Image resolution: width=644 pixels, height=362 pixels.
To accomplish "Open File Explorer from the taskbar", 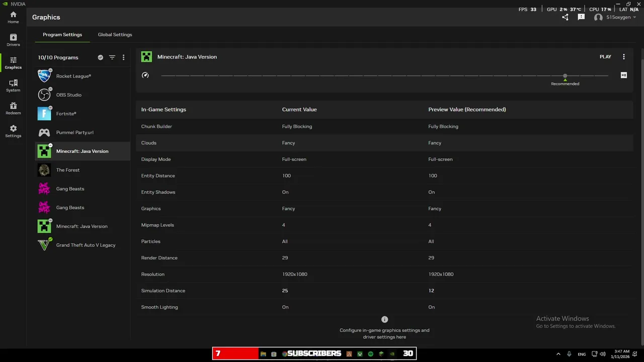I will [x=263, y=354].
